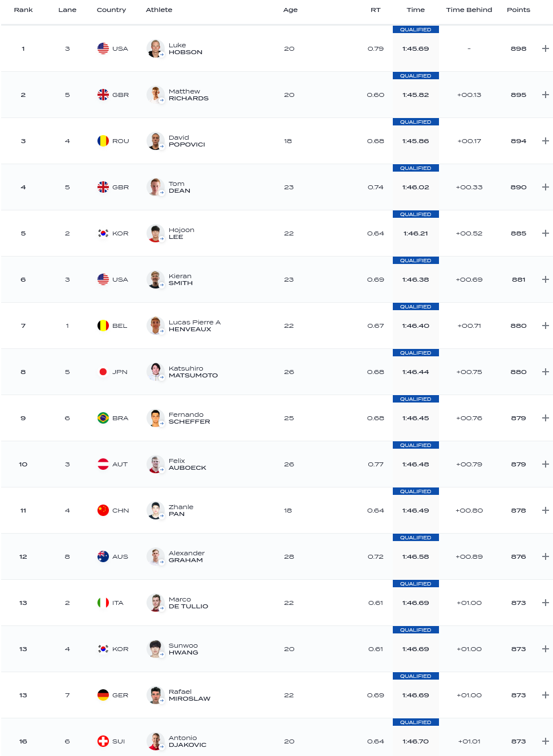Click the Belgium flag in Henveaux's row
553x756 pixels.
103,326
